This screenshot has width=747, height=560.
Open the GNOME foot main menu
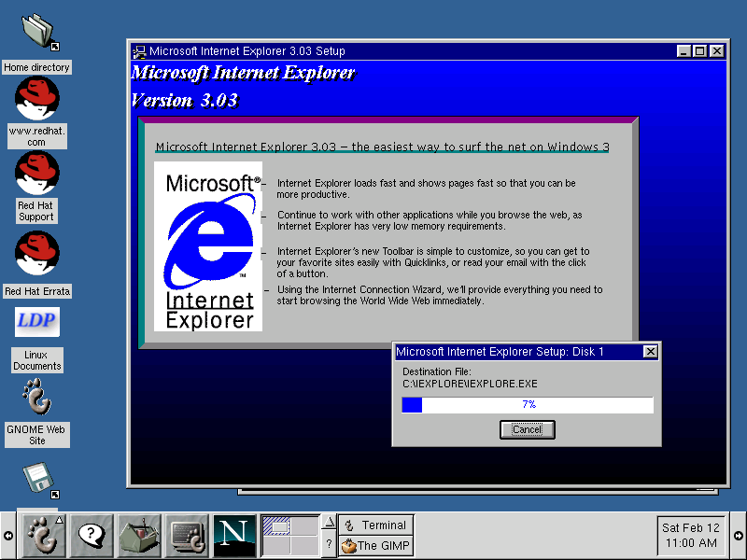44,535
